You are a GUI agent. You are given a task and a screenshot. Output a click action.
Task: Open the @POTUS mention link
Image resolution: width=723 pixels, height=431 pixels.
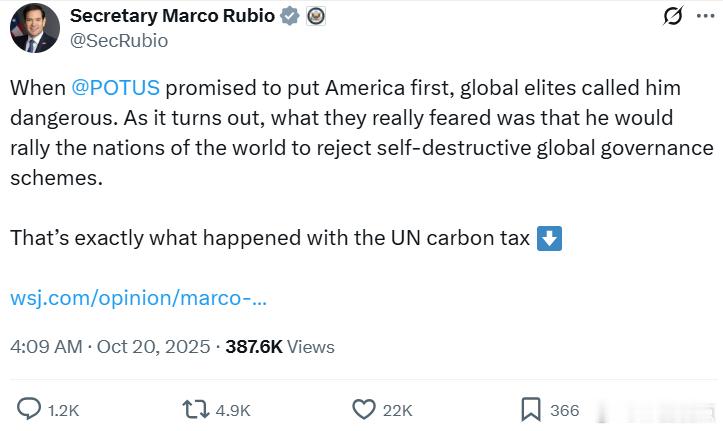(x=116, y=87)
